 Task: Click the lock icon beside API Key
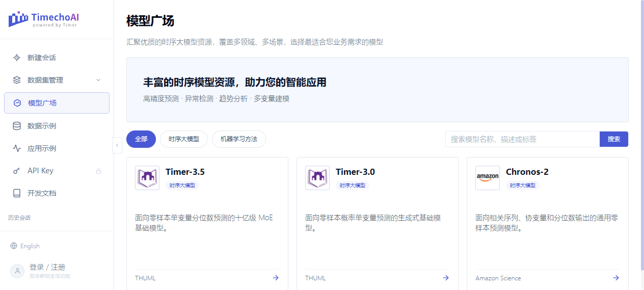tap(98, 171)
